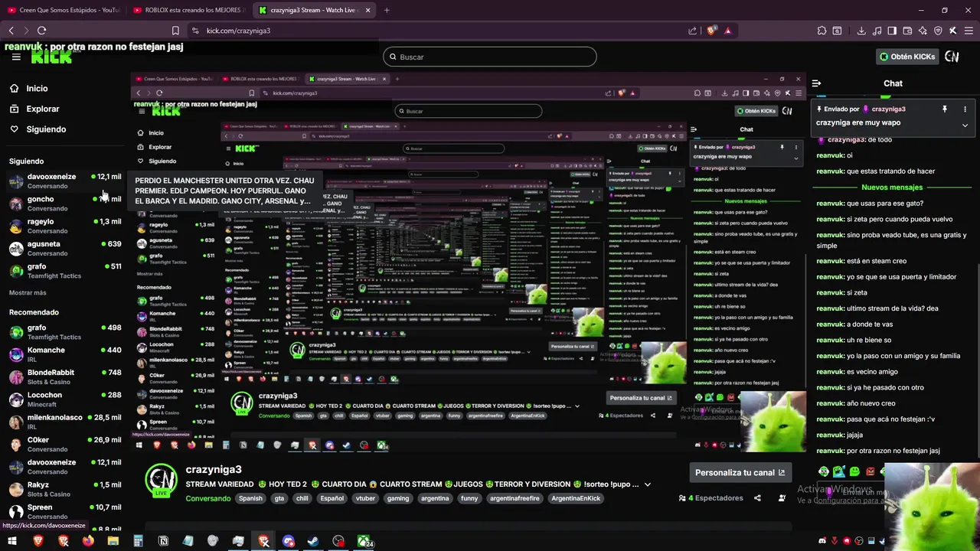Open the Kick hamburger menu
This screenshot has width=980, height=551.
tap(16, 57)
